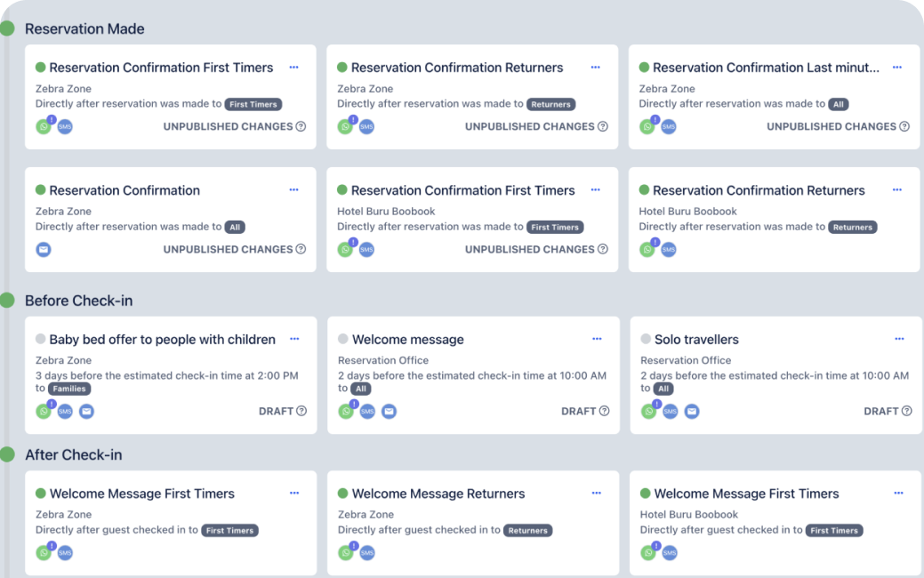Screen dimensions: 924x578
Task: Click SMS icon on Solo travellers card
Action: (670, 411)
